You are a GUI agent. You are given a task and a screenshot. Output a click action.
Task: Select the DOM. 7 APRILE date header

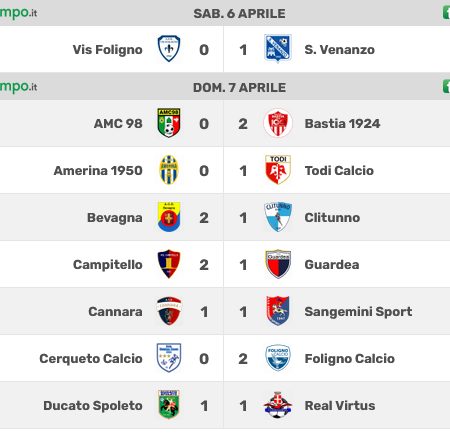(239, 88)
